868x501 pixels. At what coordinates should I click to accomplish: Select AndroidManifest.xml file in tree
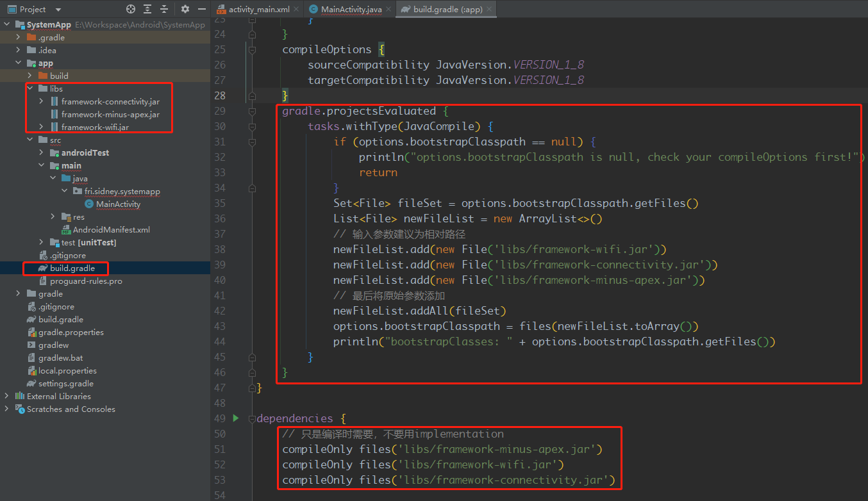tap(111, 230)
